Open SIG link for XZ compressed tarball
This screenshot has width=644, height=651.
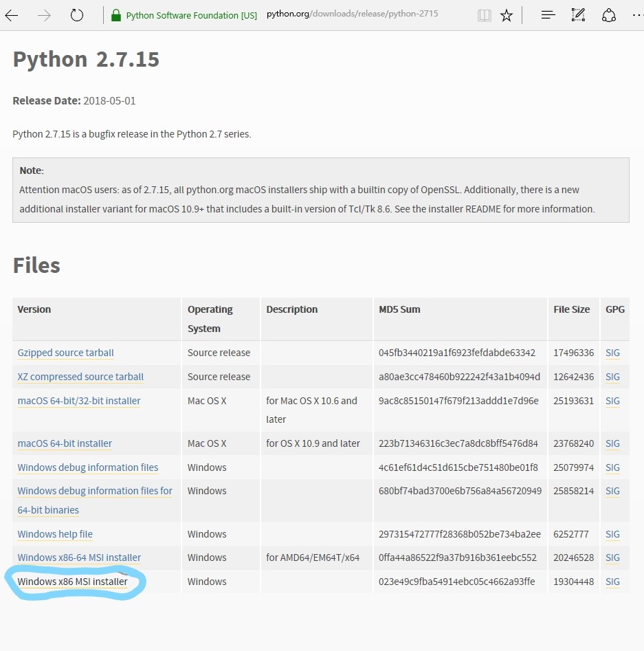tap(612, 377)
